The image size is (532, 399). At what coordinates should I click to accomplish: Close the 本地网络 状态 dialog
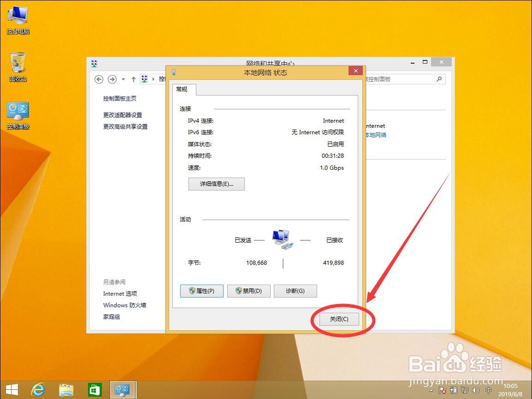[355, 71]
